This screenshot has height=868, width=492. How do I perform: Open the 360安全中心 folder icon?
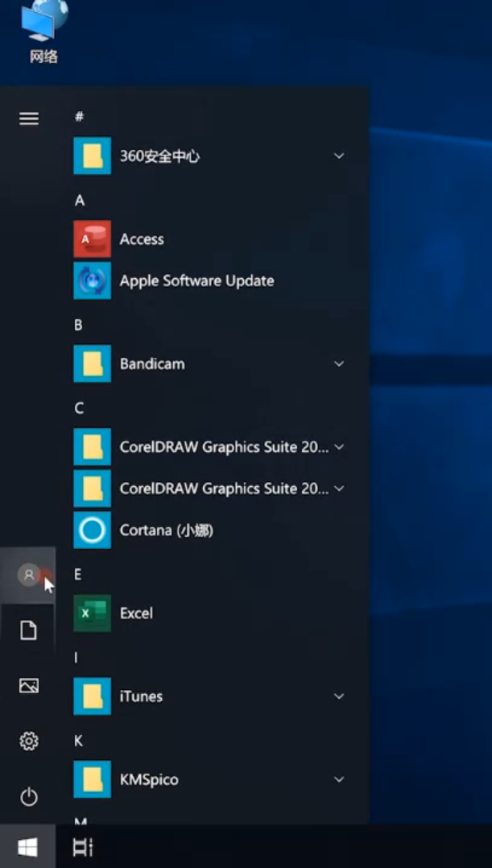pos(93,156)
